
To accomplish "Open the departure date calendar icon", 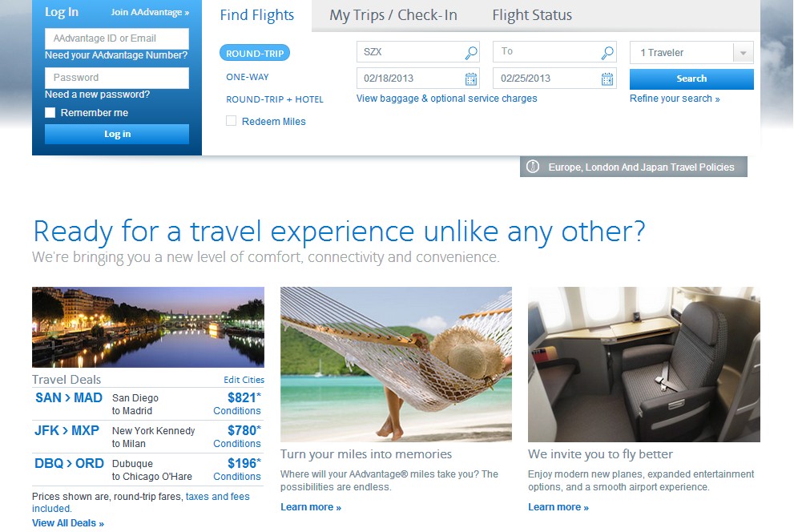I will pos(471,79).
